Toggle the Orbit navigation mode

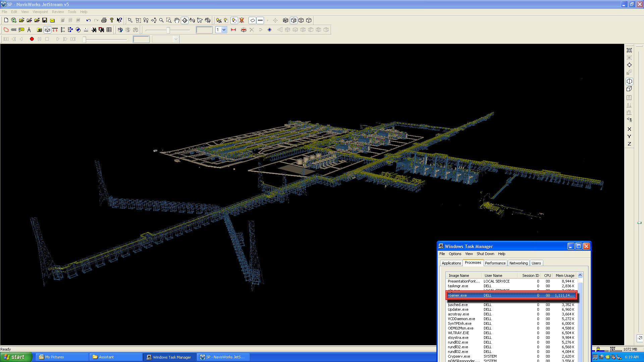184,20
